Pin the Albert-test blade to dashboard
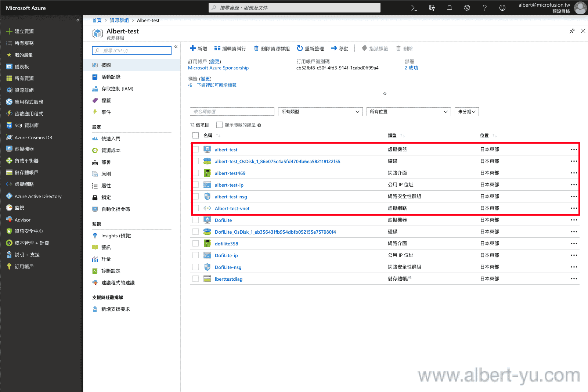This screenshot has width=588, height=392. pyautogui.click(x=572, y=31)
